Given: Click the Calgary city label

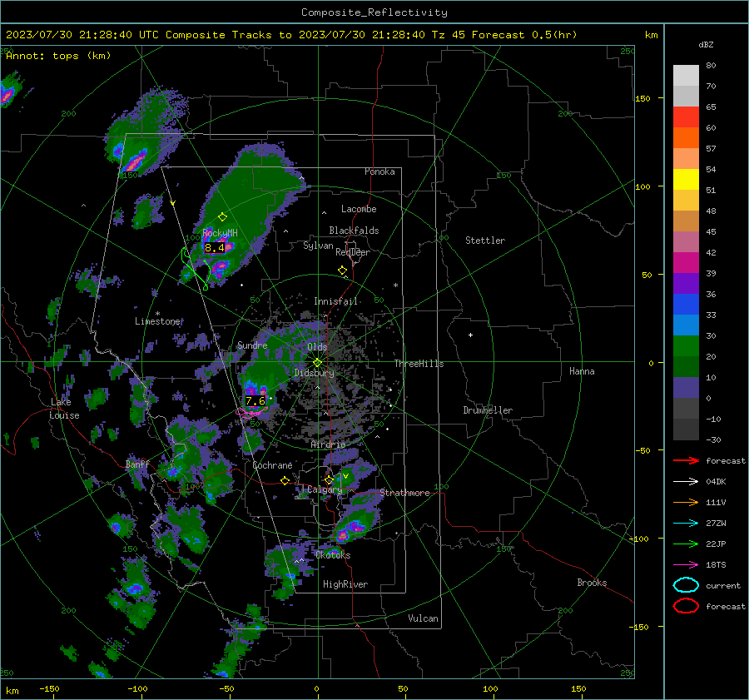Looking at the screenshot, I should 325,489.
